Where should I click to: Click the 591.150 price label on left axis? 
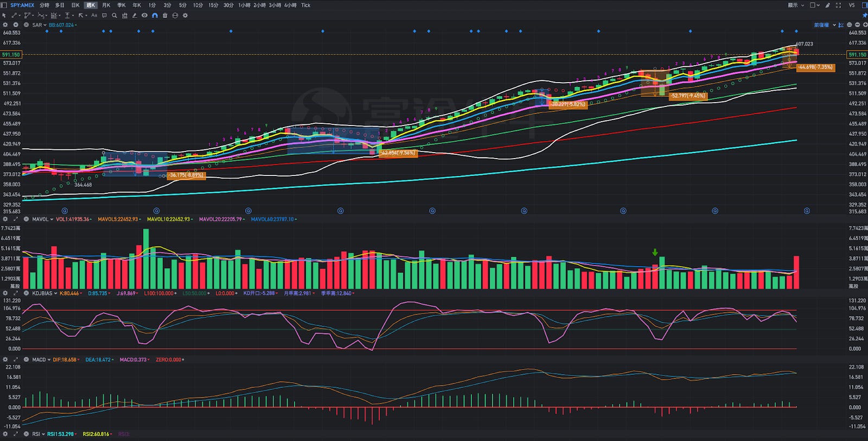11,54
